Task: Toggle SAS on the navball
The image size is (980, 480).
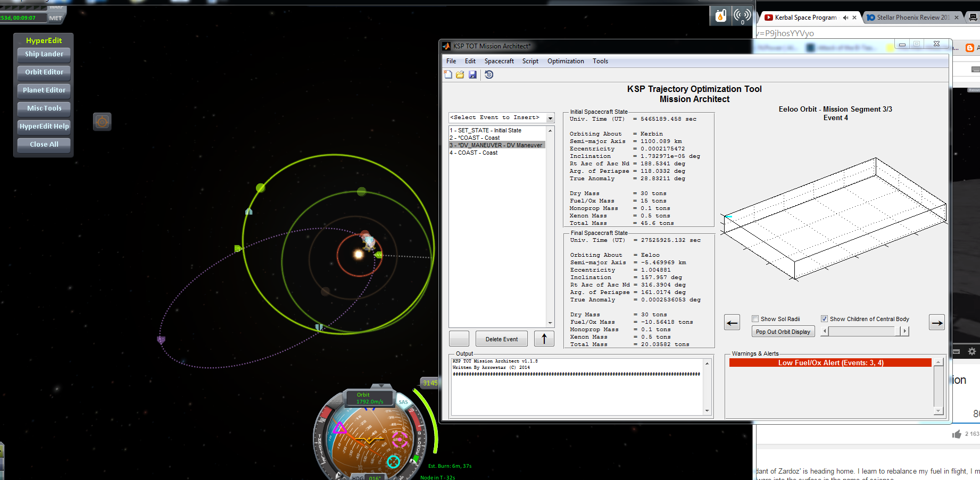Action: coord(403,402)
